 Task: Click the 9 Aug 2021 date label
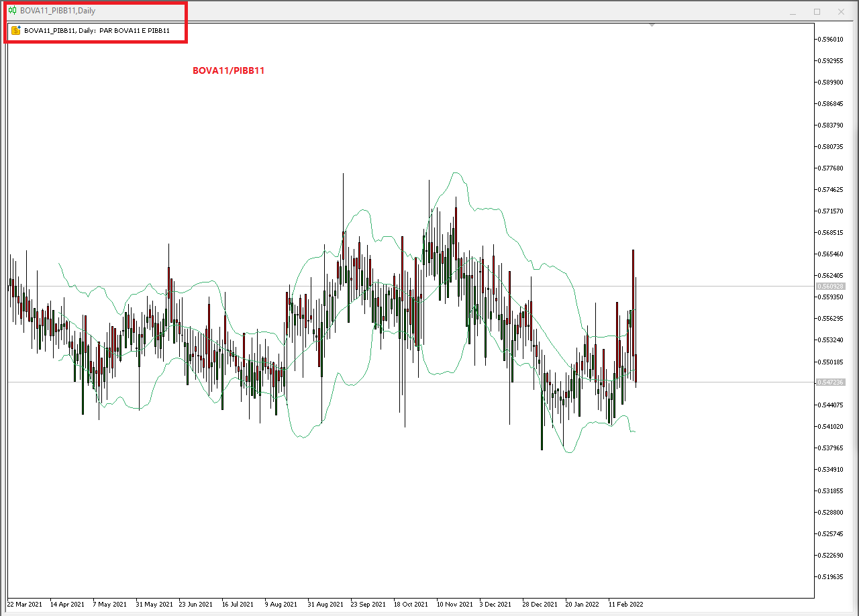pyautogui.click(x=281, y=604)
